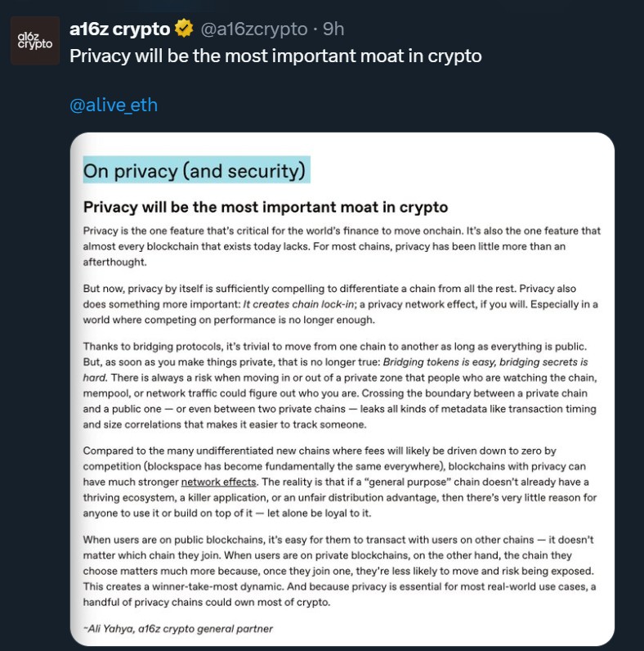Image resolution: width=644 pixels, height=651 pixels.
Task: Click the @a16zcrypto handle
Action: point(255,29)
